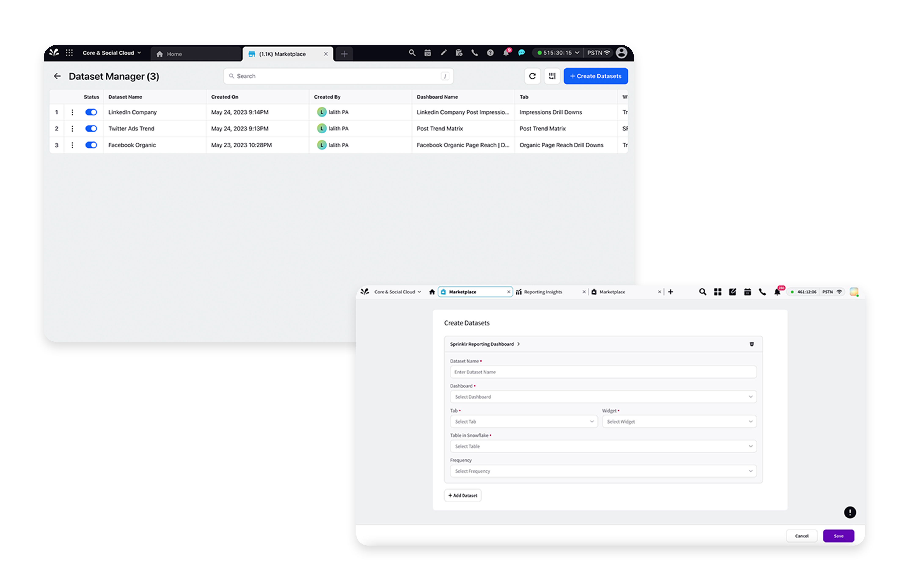The image size is (914, 588).
Task: Click the back arrow next to Dataset Manager
Action: (57, 76)
